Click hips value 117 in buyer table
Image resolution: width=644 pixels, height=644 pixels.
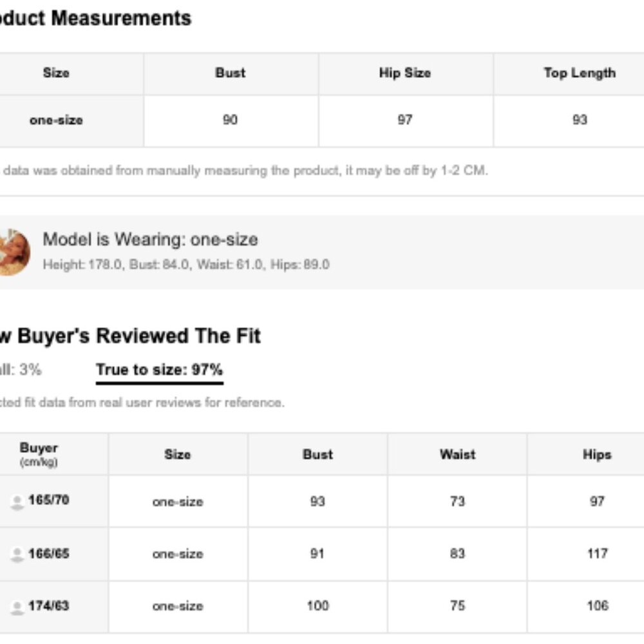coord(597,554)
